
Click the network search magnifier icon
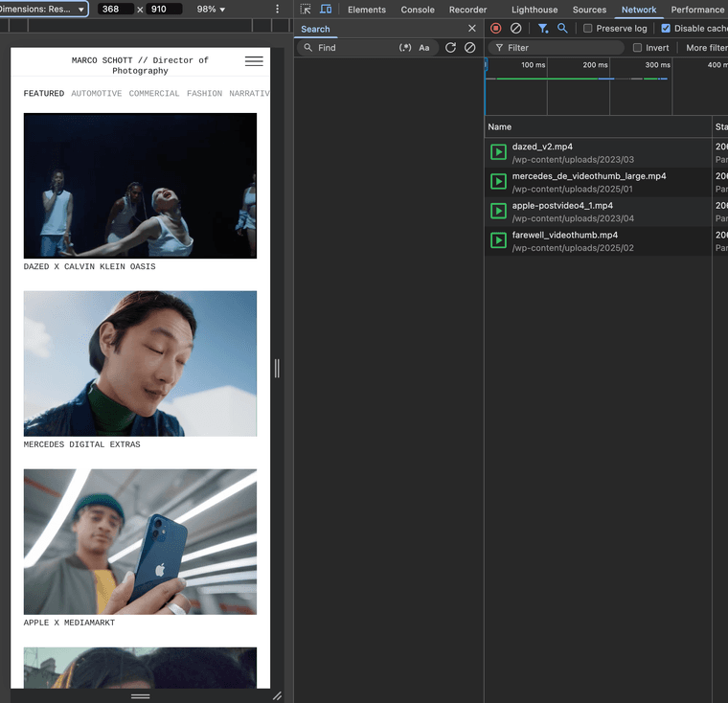(x=562, y=29)
